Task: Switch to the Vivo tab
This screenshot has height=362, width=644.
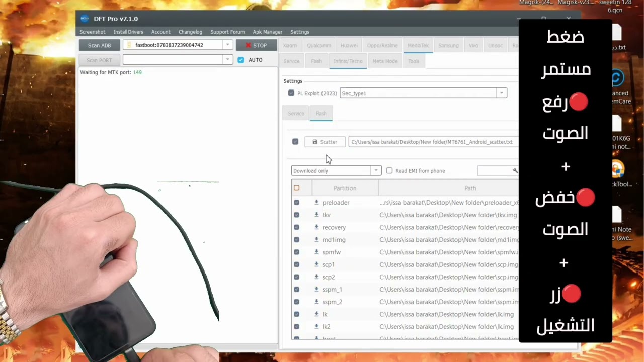Action: pyautogui.click(x=473, y=45)
